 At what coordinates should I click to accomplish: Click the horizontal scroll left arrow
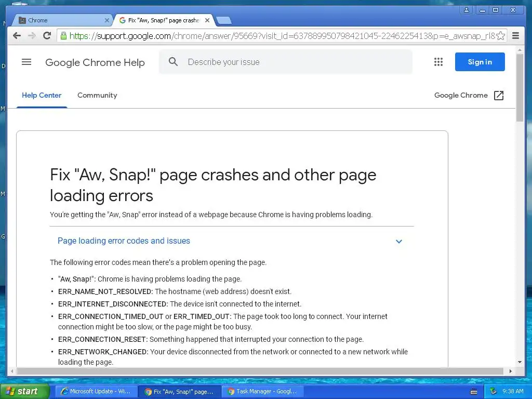[12, 371]
